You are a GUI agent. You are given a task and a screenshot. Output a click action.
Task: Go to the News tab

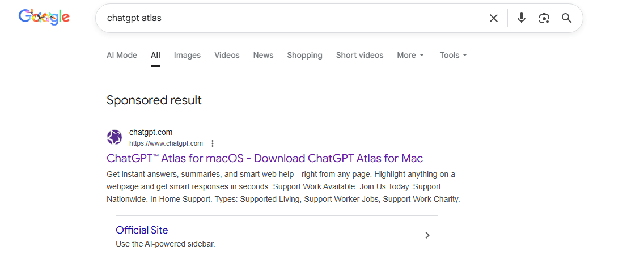[x=263, y=55]
